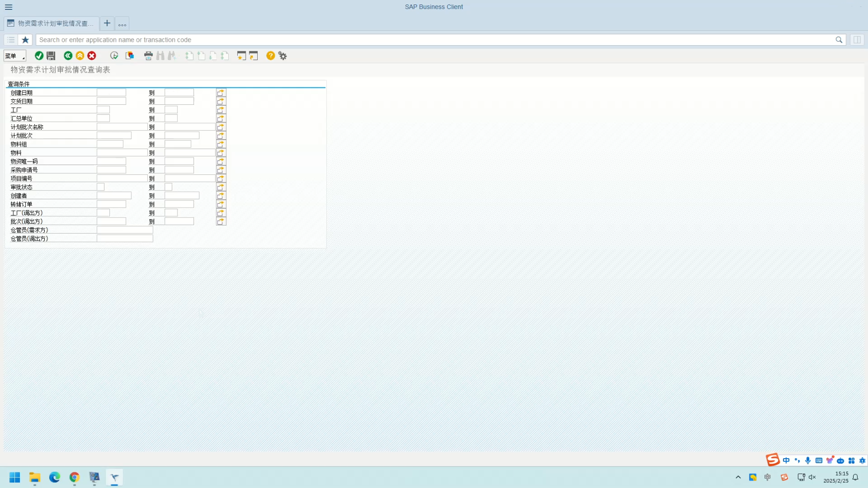Click the green checkmark Enter icon
Viewport: 868px width, 488px height.
(39, 56)
